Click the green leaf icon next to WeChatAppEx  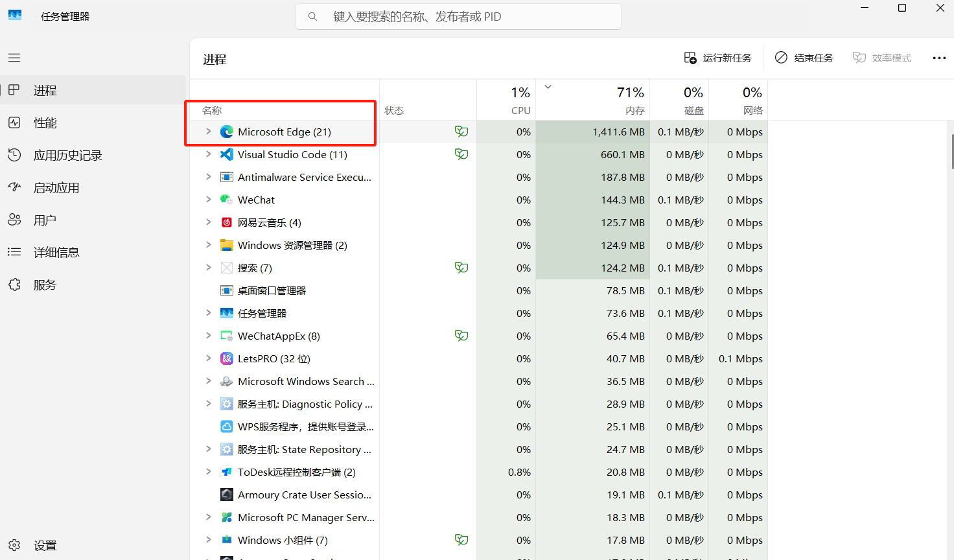tap(461, 335)
